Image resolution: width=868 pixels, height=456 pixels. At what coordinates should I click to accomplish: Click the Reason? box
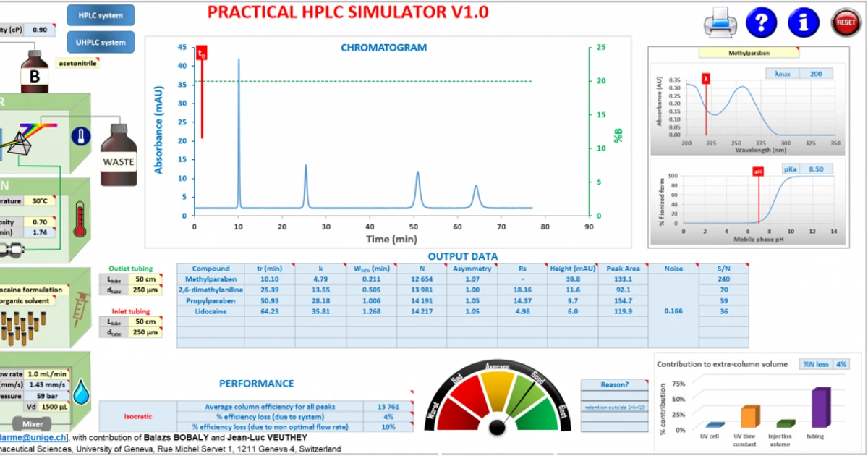[x=614, y=384]
